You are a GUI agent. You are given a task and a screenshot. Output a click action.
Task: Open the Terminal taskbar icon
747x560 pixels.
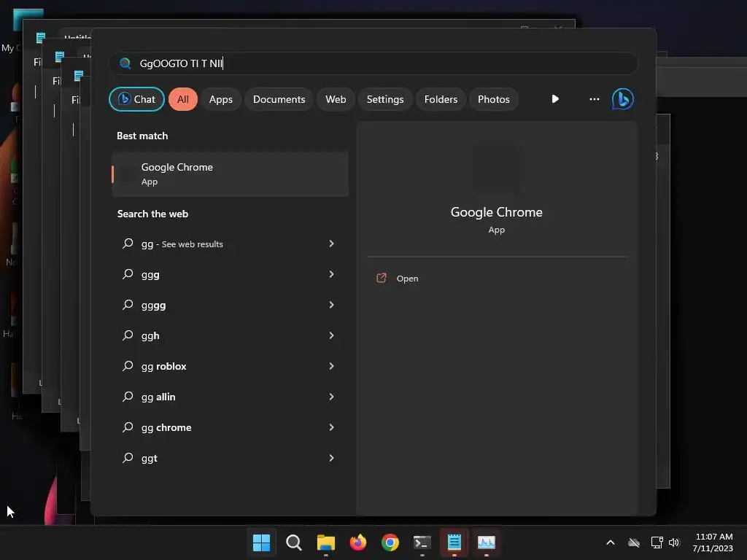[x=422, y=542]
